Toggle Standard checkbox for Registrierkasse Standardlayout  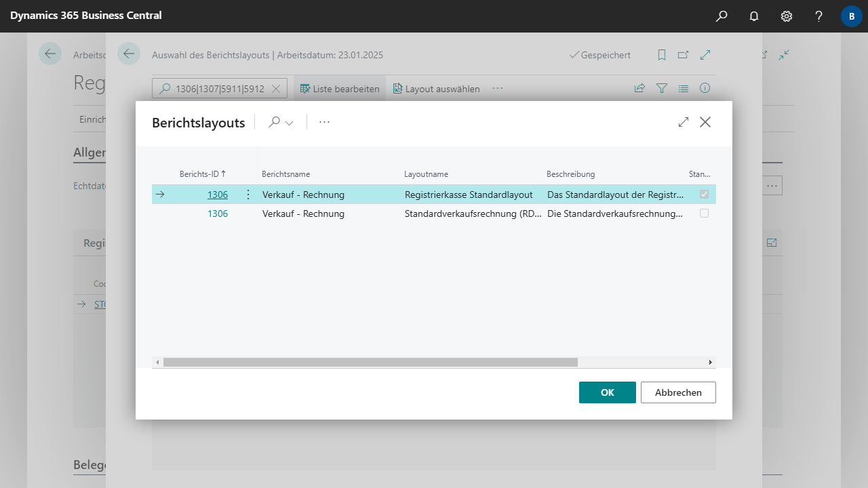click(704, 195)
